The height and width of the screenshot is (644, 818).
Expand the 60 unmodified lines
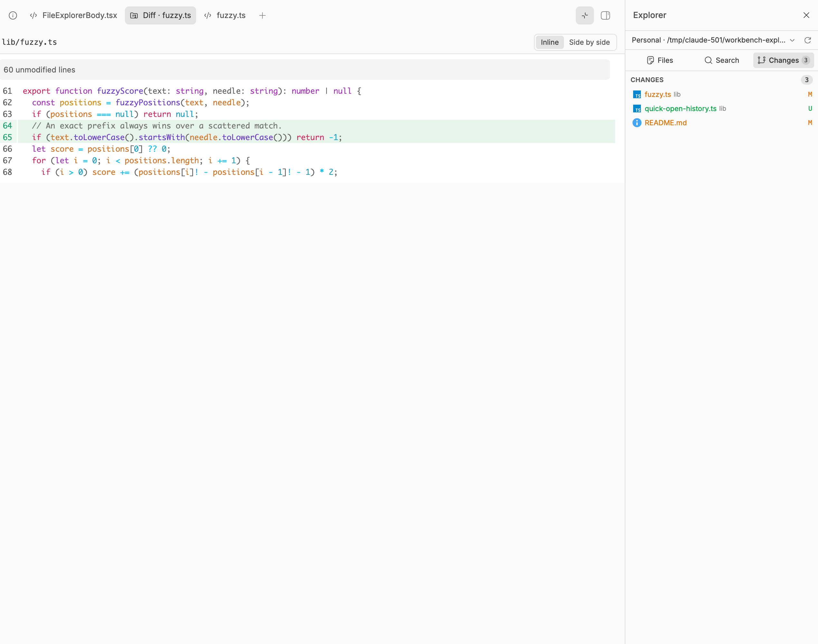click(x=305, y=70)
